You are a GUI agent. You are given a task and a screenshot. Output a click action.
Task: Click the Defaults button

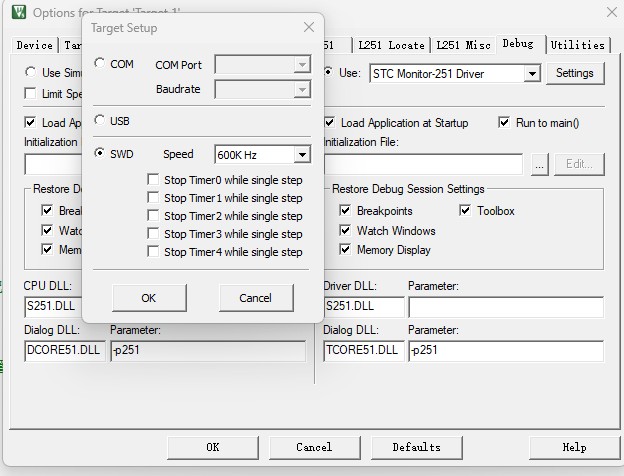416,447
